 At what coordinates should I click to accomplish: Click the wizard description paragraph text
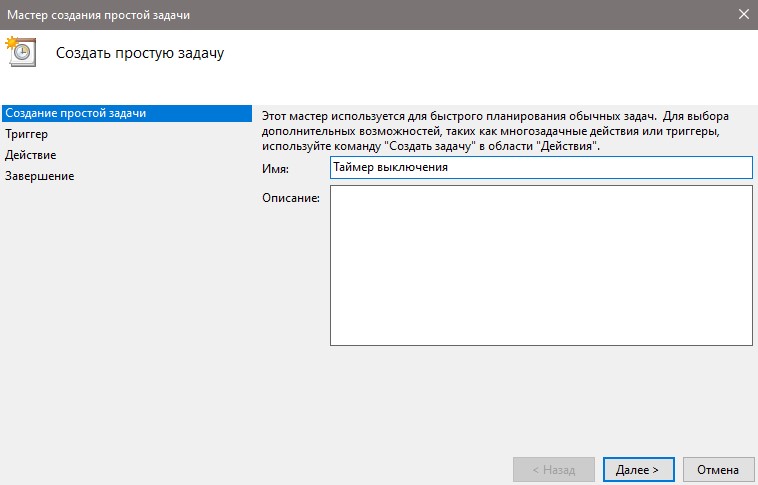click(x=495, y=131)
